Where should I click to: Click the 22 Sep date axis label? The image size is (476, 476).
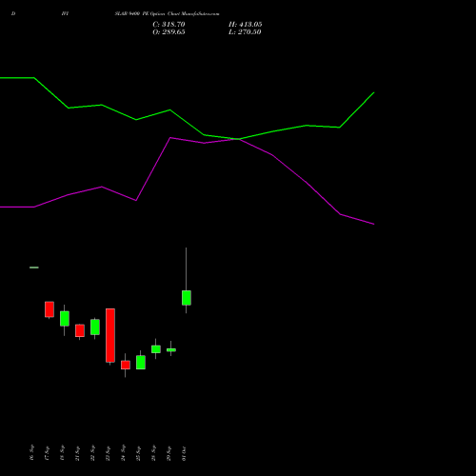pyautogui.click(x=92, y=453)
